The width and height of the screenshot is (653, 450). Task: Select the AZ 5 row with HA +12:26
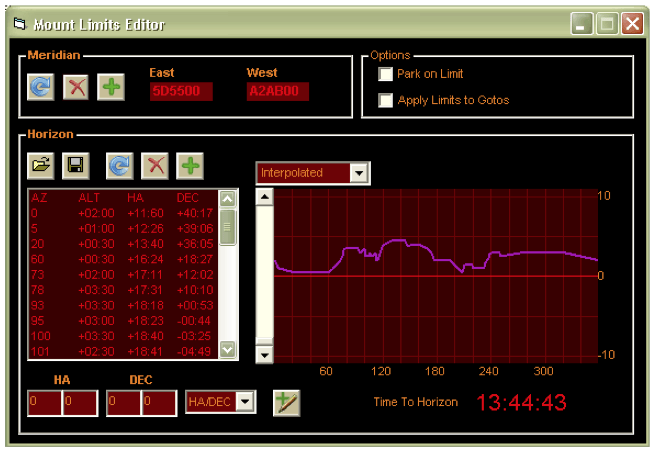click(x=123, y=229)
